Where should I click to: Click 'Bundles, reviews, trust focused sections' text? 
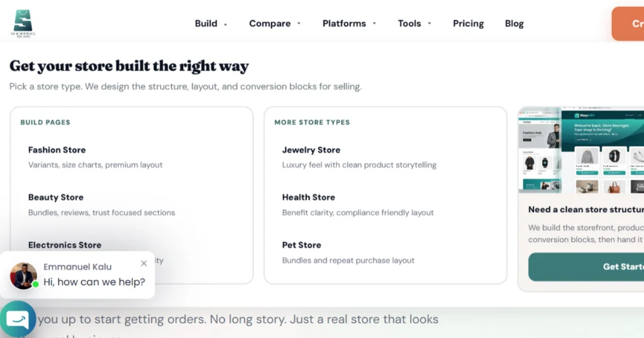pyautogui.click(x=101, y=212)
